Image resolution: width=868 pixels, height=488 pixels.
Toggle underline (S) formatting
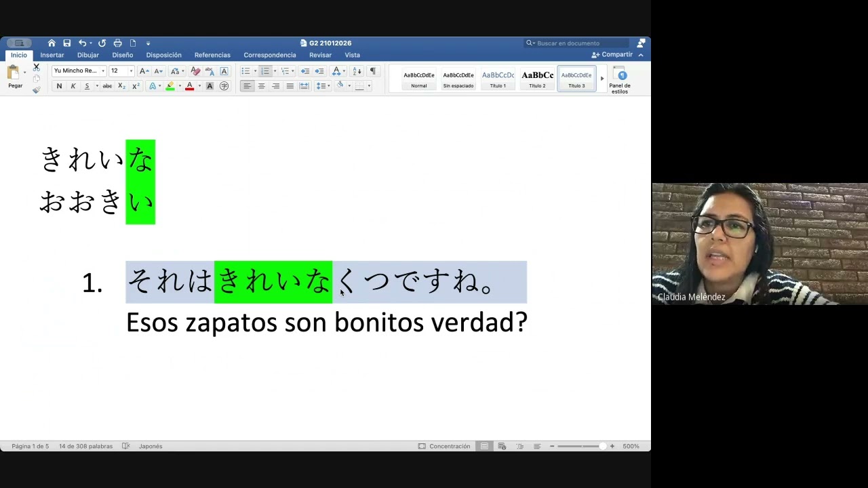87,86
